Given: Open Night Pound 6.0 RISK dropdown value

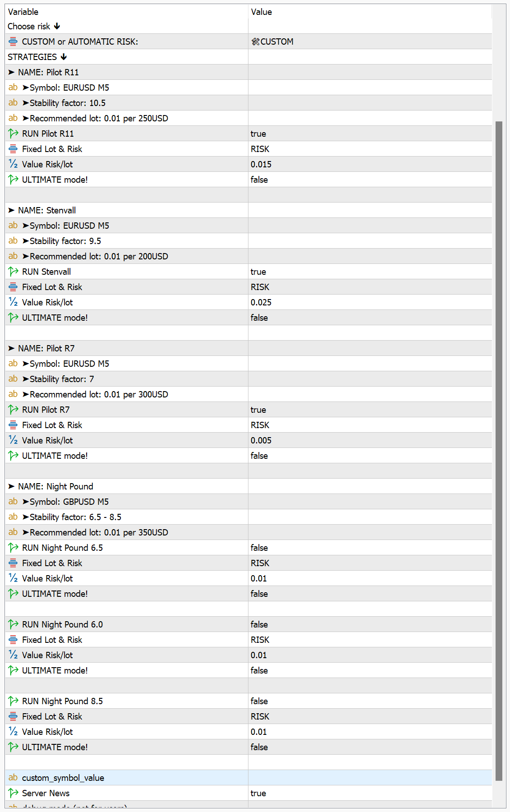Looking at the screenshot, I should [x=260, y=640].
